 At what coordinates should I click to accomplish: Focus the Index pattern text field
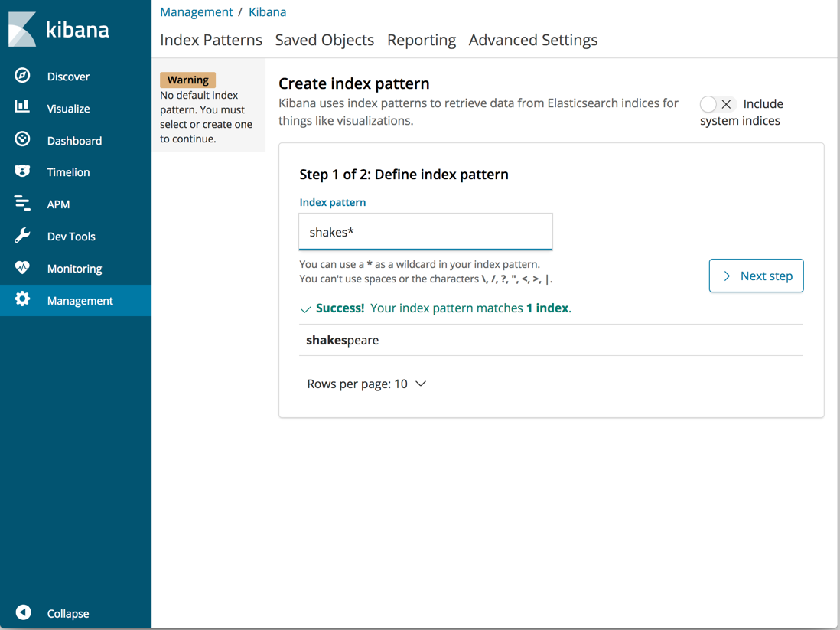(x=425, y=232)
